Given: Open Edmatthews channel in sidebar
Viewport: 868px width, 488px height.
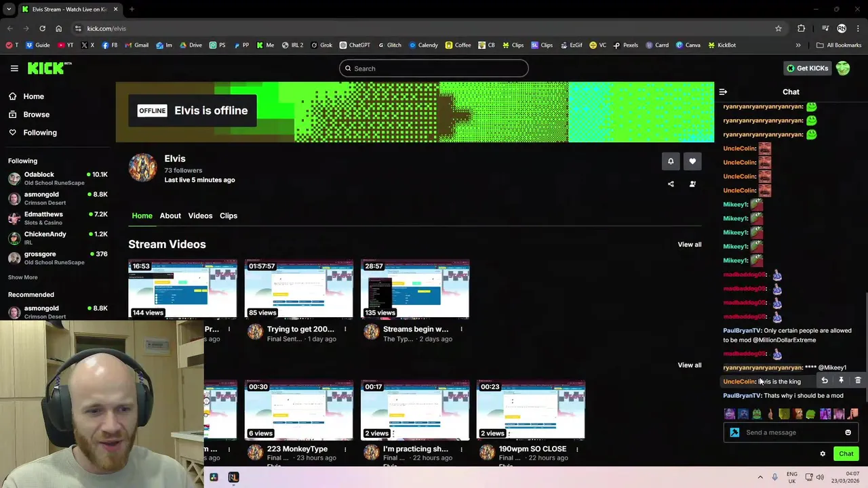Looking at the screenshot, I should pos(58,218).
